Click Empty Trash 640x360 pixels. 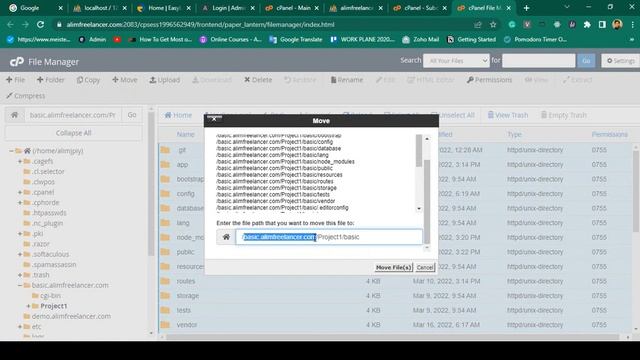tap(564, 115)
